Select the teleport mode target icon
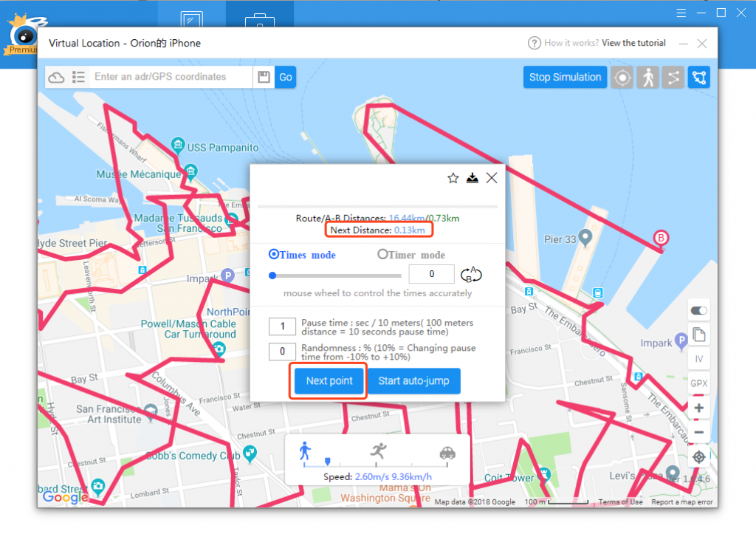 (x=622, y=77)
